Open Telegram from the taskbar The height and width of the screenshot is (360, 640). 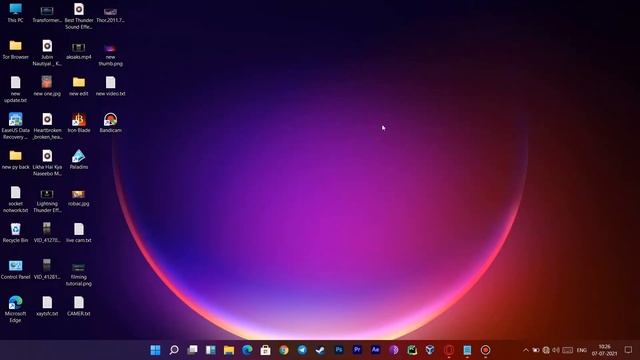point(302,350)
